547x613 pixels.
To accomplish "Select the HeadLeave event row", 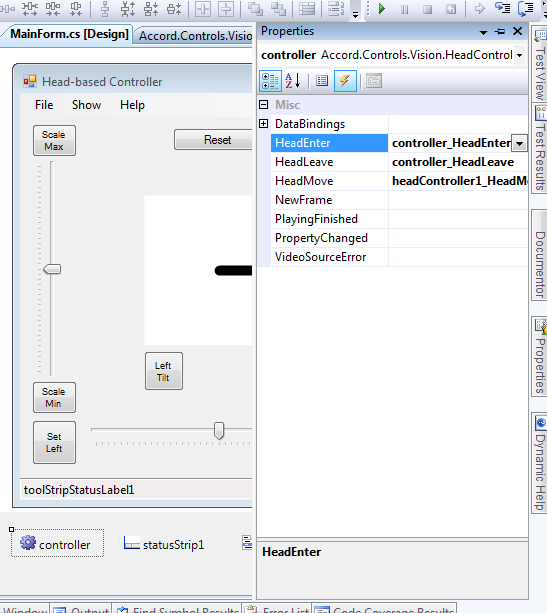I will [399, 162].
